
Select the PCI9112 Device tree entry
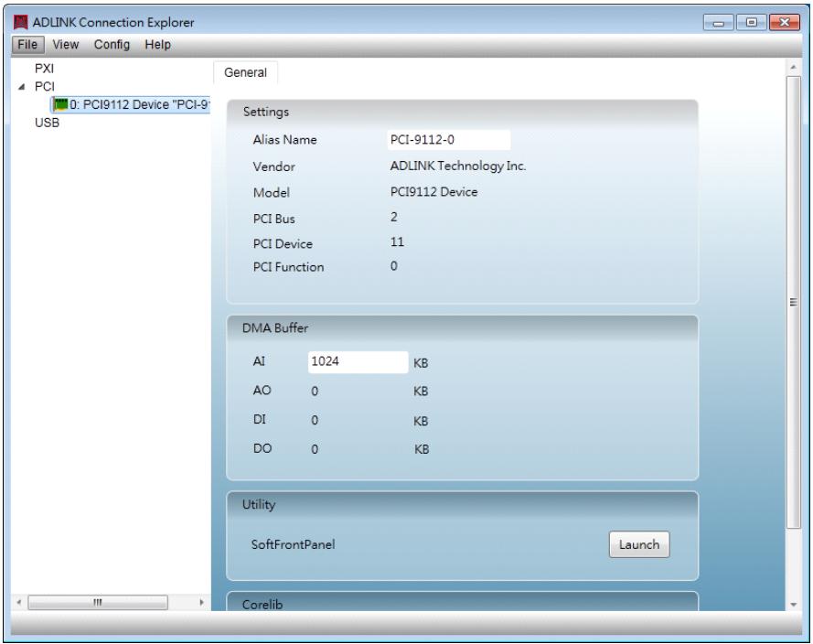[x=131, y=104]
